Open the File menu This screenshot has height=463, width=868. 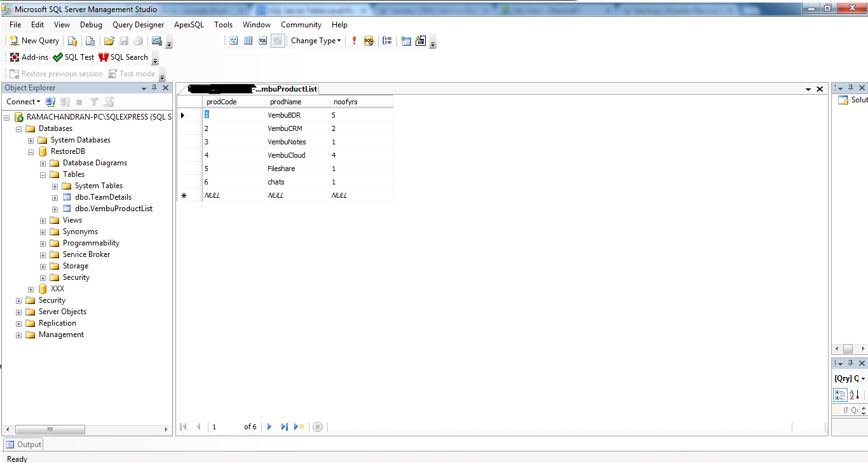click(x=15, y=25)
